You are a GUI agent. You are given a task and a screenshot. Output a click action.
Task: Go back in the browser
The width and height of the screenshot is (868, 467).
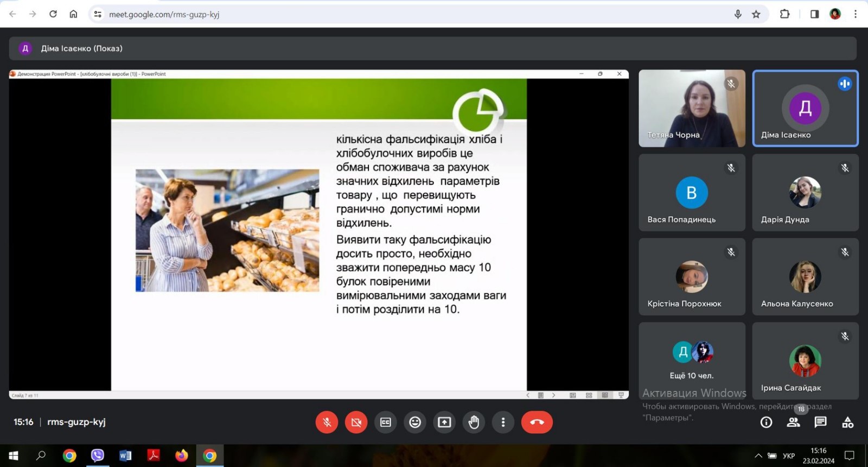tap(13, 14)
